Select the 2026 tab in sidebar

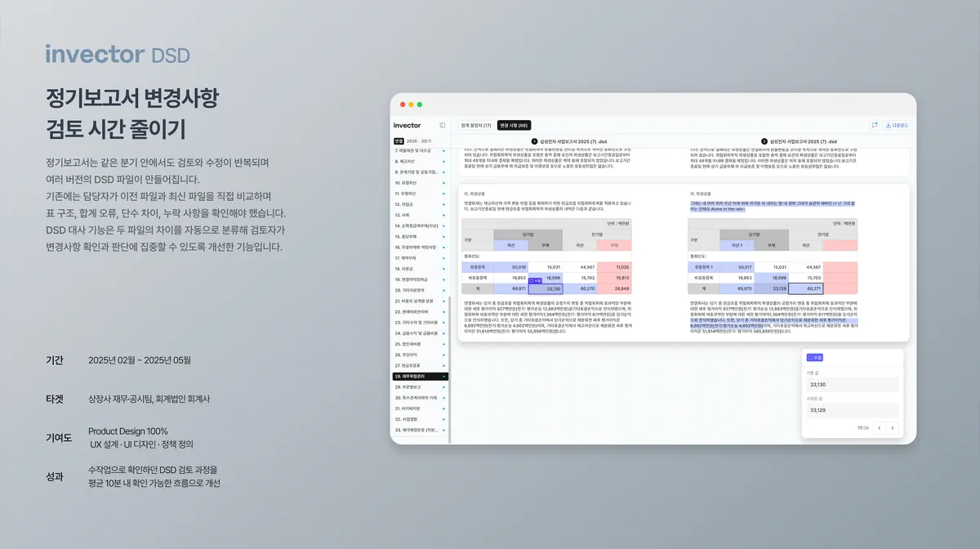[412, 141]
